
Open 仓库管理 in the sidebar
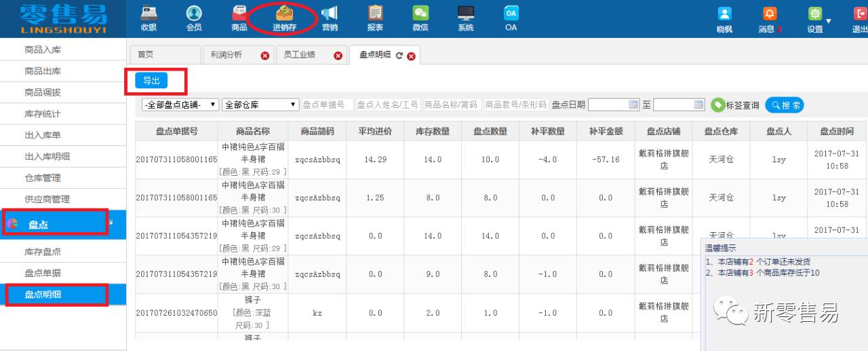pos(63,178)
